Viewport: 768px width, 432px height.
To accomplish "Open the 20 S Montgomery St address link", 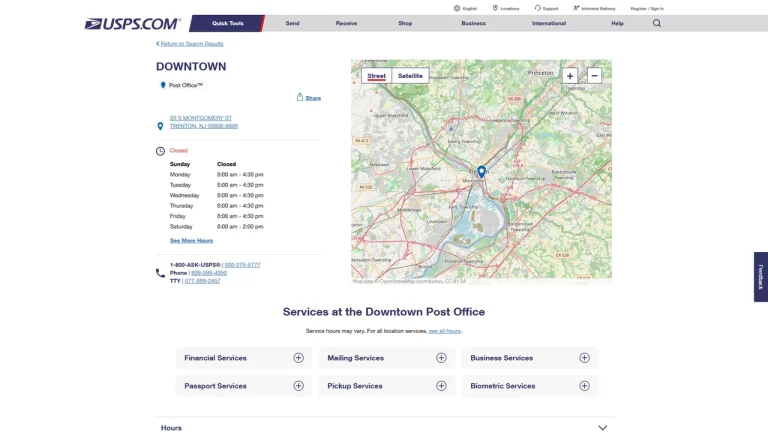I will (x=204, y=122).
